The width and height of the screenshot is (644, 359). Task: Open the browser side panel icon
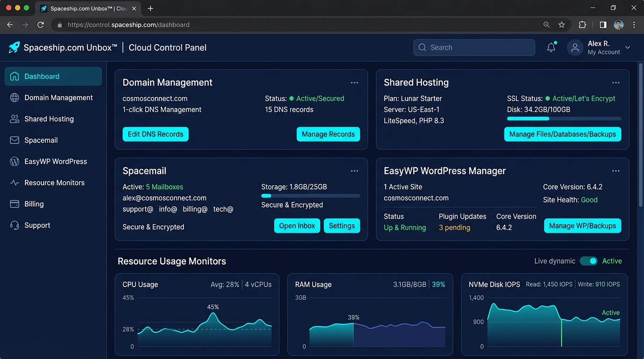click(603, 25)
